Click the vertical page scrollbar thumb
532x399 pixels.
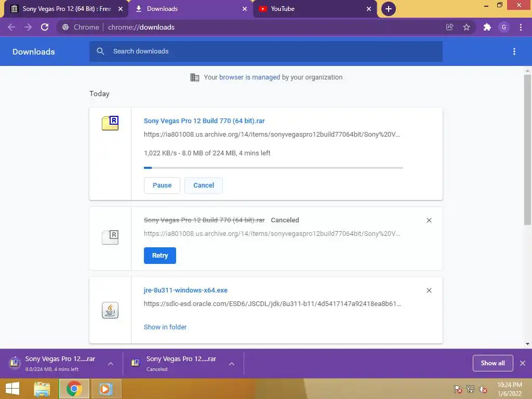tap(527, 150)
